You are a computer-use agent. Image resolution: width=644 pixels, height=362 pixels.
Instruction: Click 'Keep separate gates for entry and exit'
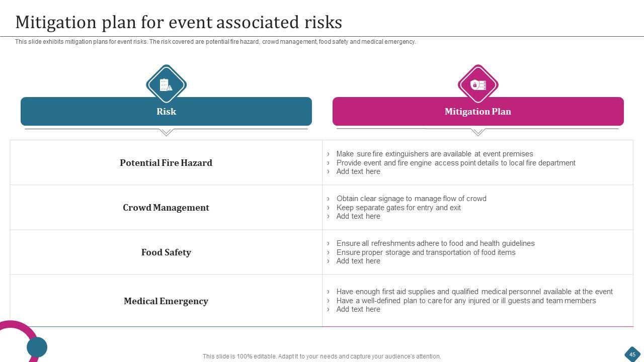click(x=398, y=208)
